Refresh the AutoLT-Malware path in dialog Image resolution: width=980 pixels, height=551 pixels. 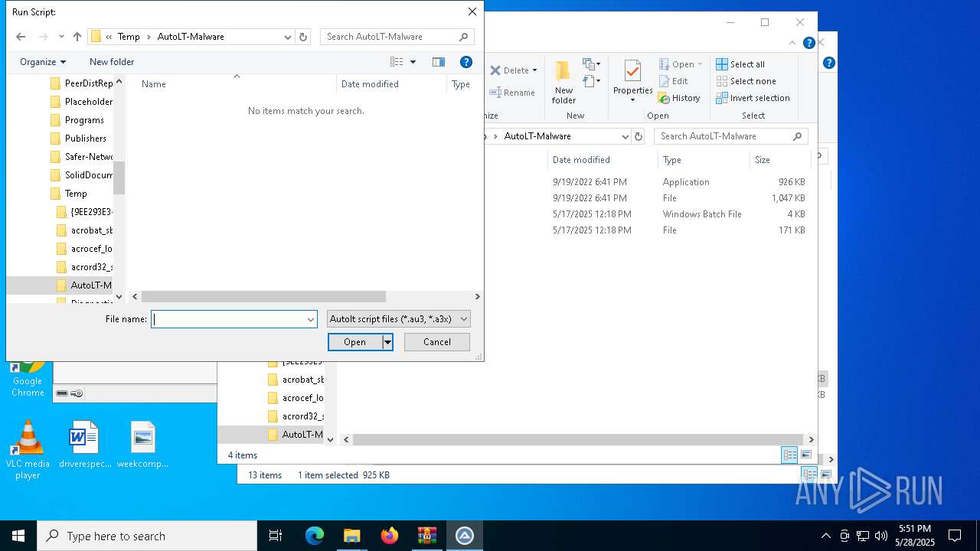303,37
